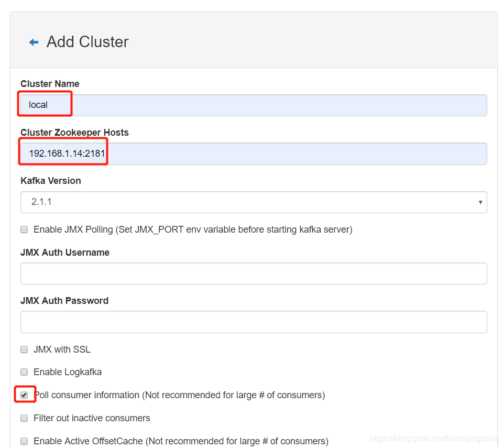Image resolution: width=504 pixels, height=448 pixels.
Task: Click the JMX Auth Username field
Action: pos(254,274)
